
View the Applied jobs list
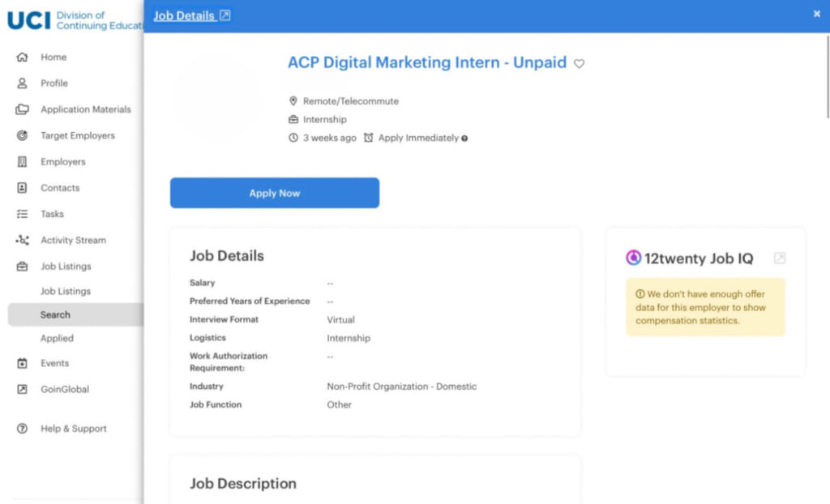pyautogui.click(x=57, y=338)
